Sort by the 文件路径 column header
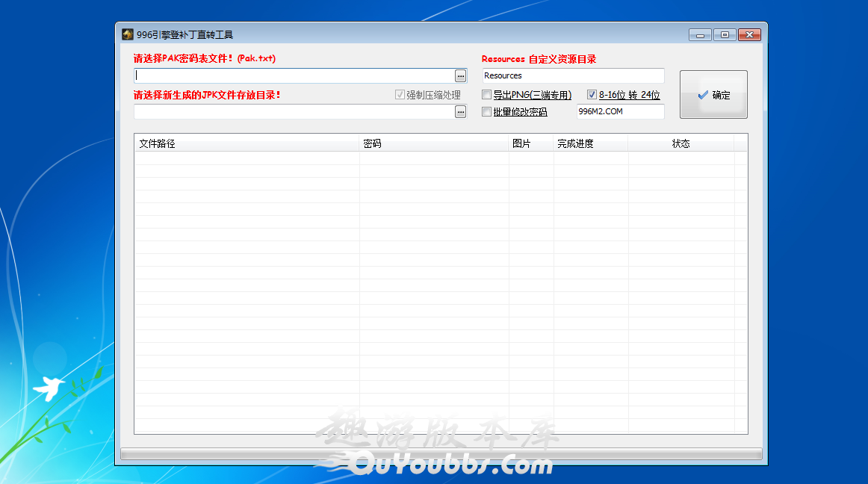 pyautogui.click(x=247, y=143)
